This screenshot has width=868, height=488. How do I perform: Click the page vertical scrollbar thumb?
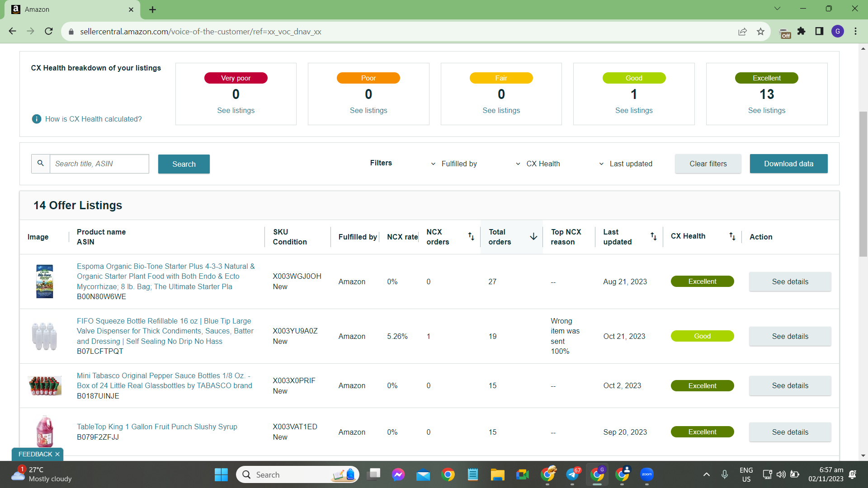[863, 184]
